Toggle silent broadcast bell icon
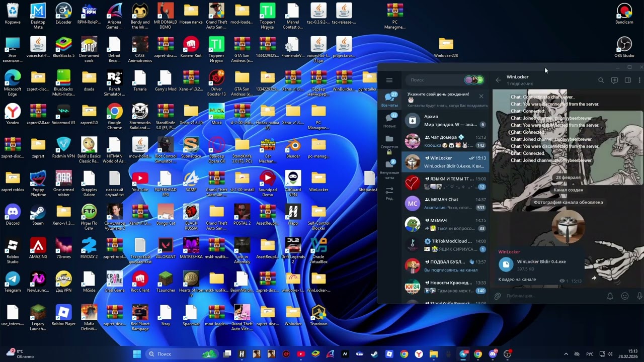The height and width of the screenshot is (362, 644). click(610, 296)
